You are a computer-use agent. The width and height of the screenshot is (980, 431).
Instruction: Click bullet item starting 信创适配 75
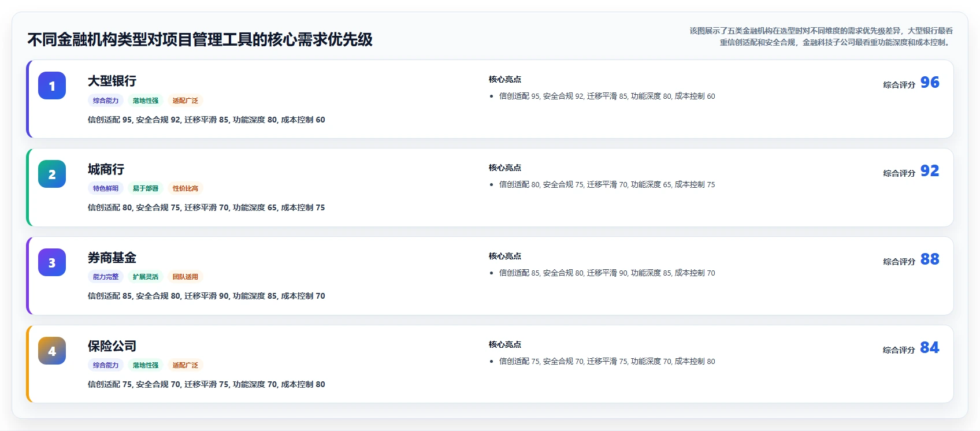(x=607, y=362)
